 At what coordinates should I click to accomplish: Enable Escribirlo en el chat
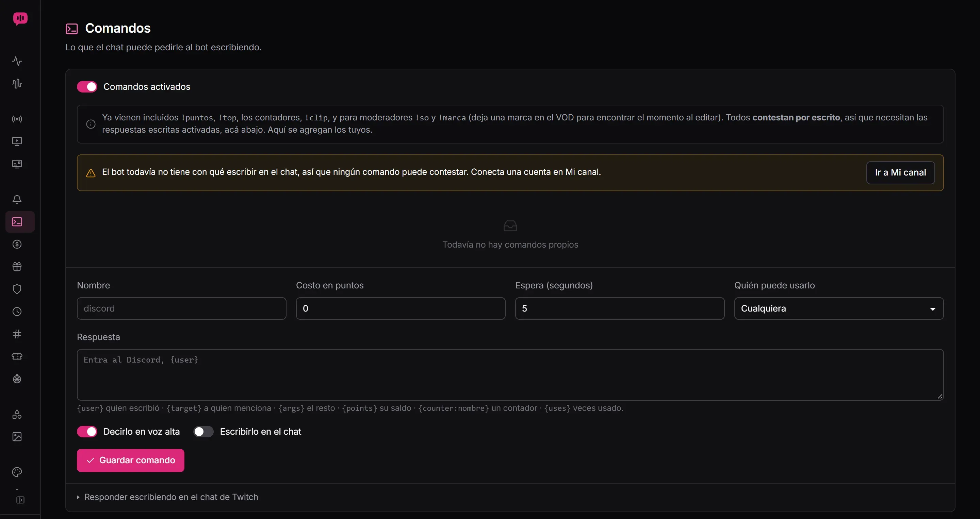point(203,432)
